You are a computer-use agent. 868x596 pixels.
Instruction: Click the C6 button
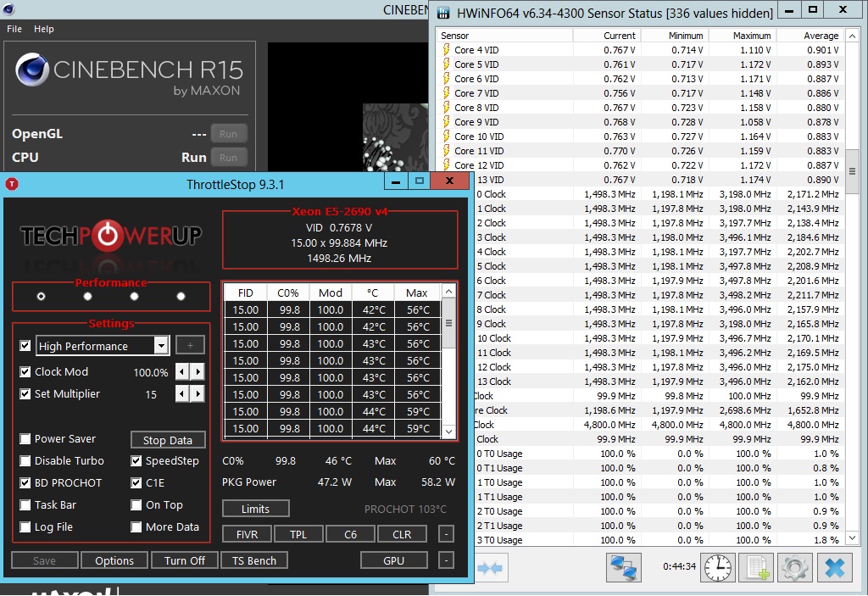point(350,534)
